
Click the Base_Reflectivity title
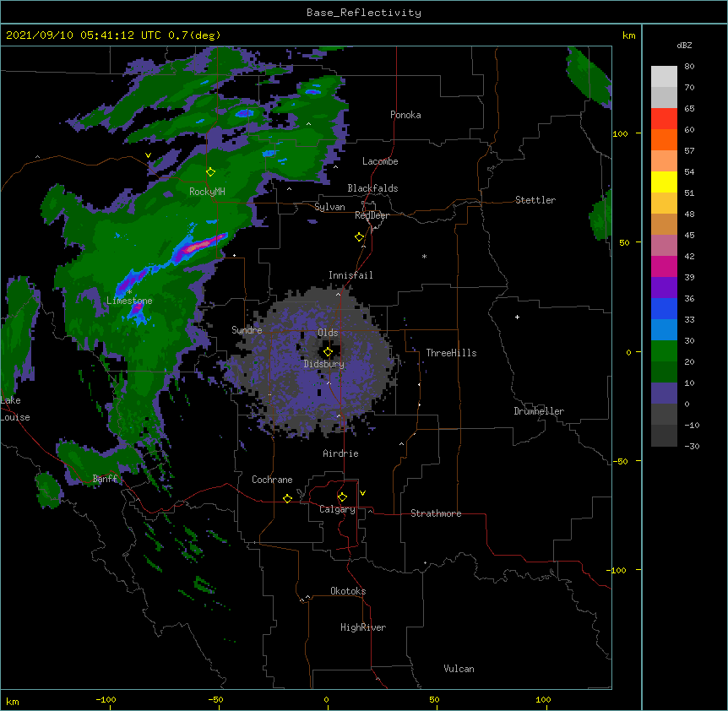(364, 13)
